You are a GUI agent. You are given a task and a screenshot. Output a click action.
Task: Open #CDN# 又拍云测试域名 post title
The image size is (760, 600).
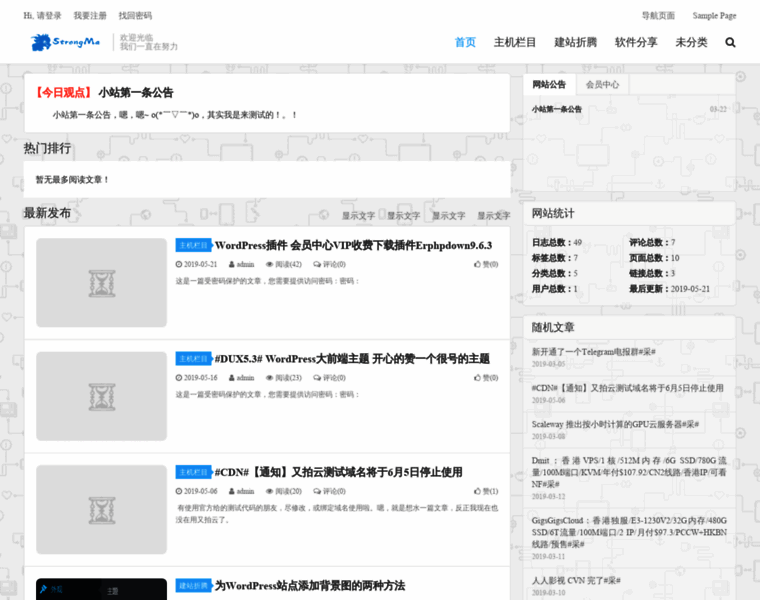338,472
